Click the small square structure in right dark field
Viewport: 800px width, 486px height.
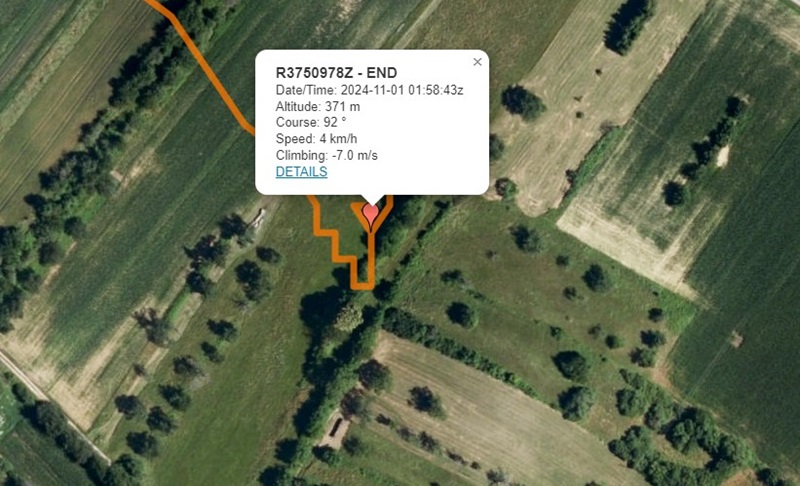coord(736,339)
